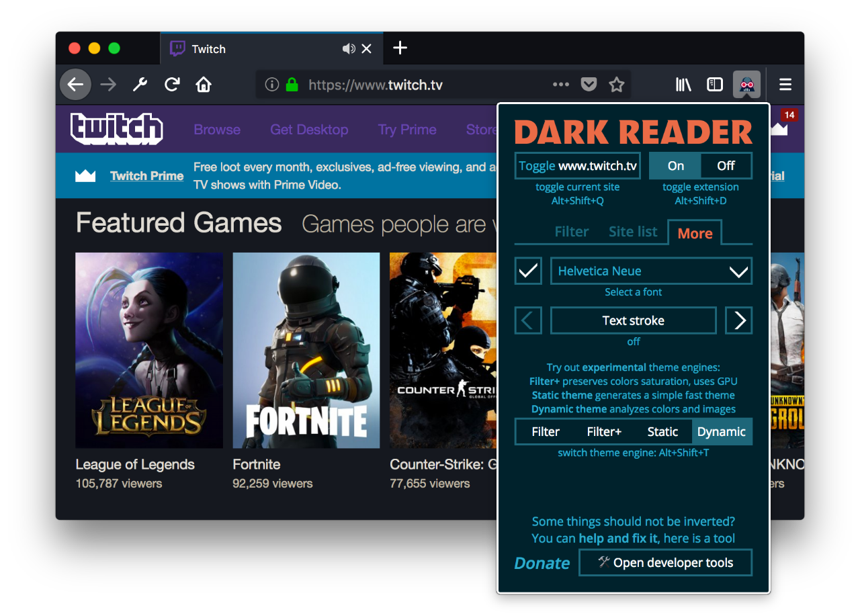
Task: Click the Featured Games heading
Action: (179, 222)
